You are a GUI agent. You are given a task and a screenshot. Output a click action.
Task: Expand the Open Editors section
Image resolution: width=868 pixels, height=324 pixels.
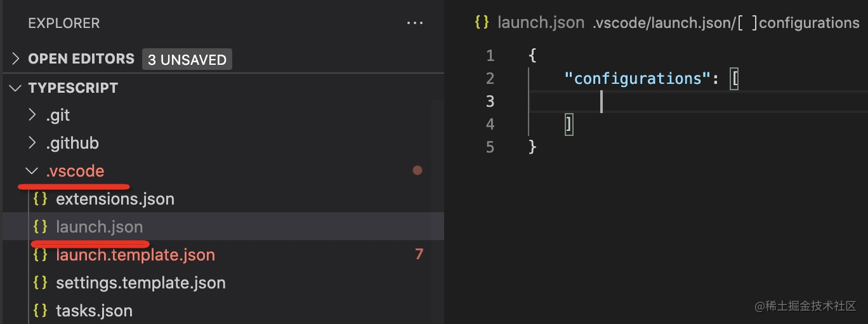coord(15,59)
